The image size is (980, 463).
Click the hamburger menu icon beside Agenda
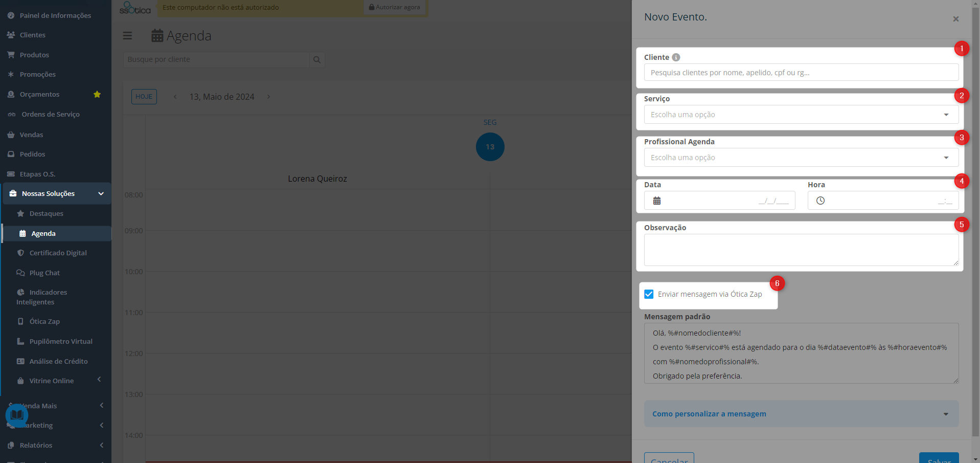(x=127, y=35)
